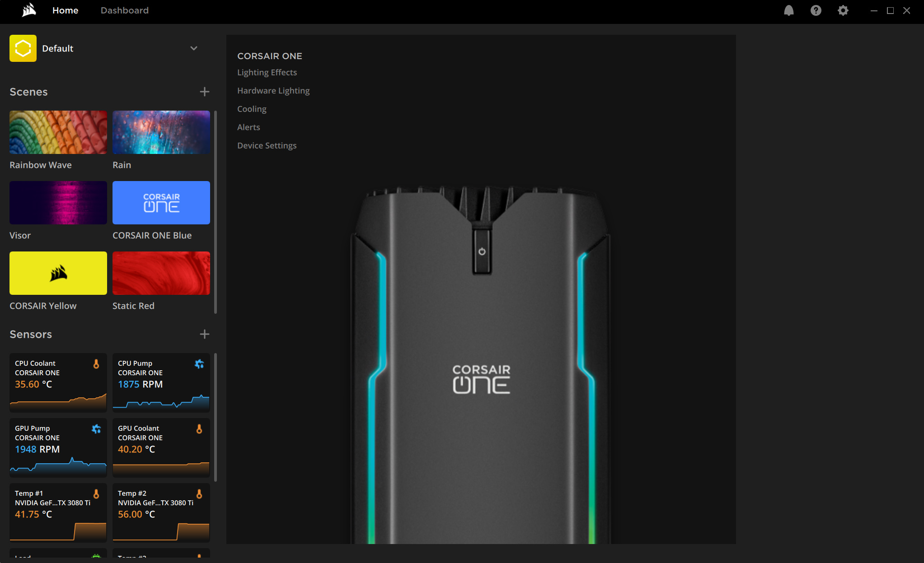Viewport: 924px width, 563px height.
Task: Select the Rainbow Wave scene thumbnail
Action: click(58, 132)
